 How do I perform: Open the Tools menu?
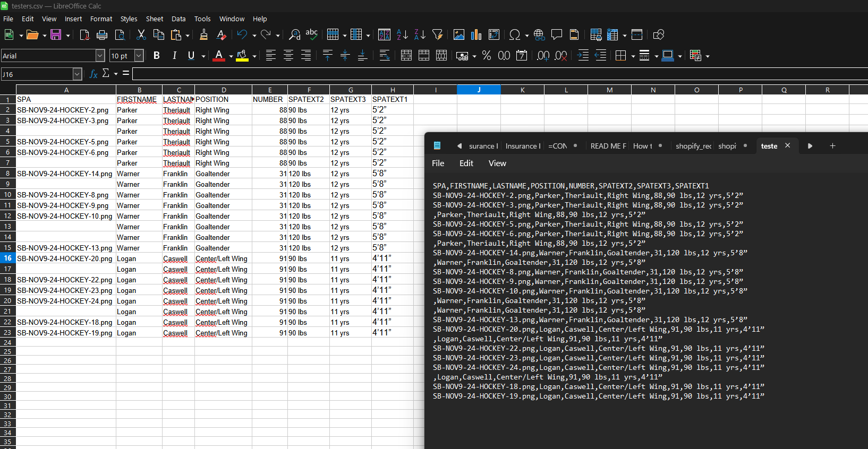point(202,19)
